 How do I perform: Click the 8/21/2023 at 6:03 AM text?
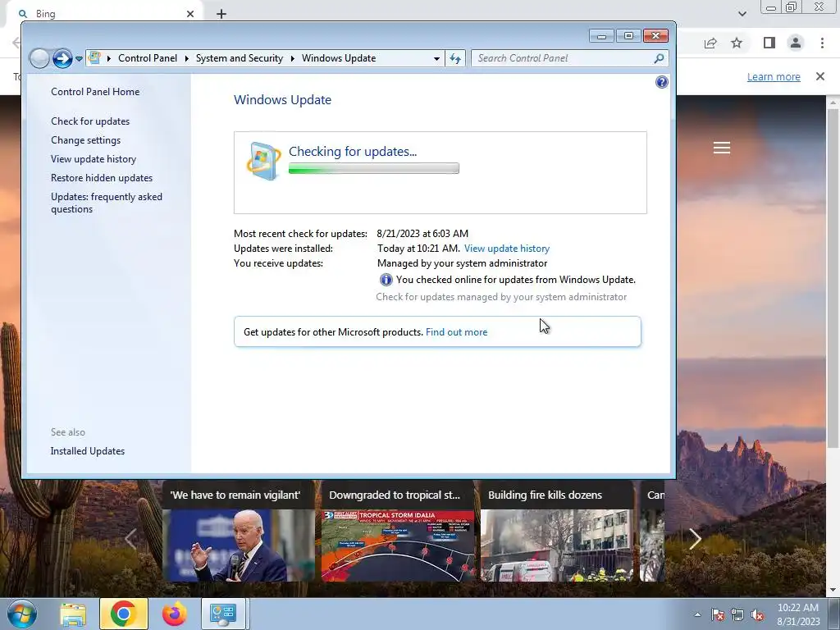pos(422,234)
